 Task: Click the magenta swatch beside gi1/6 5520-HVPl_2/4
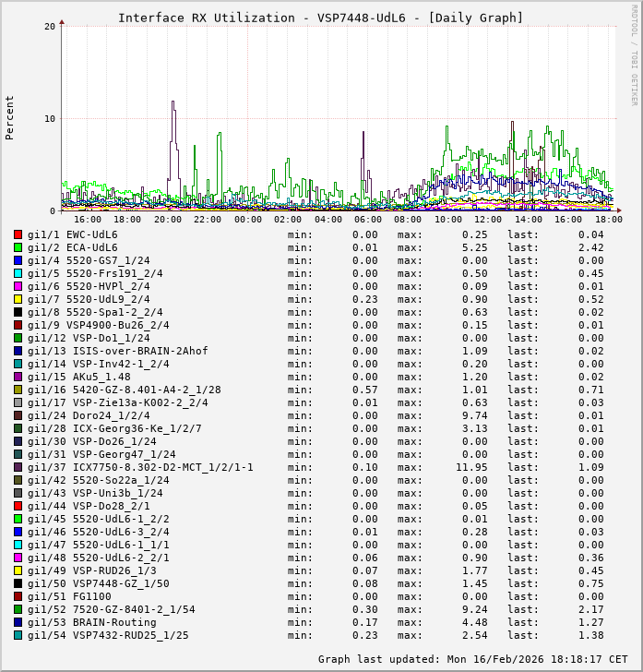(18, 286)
